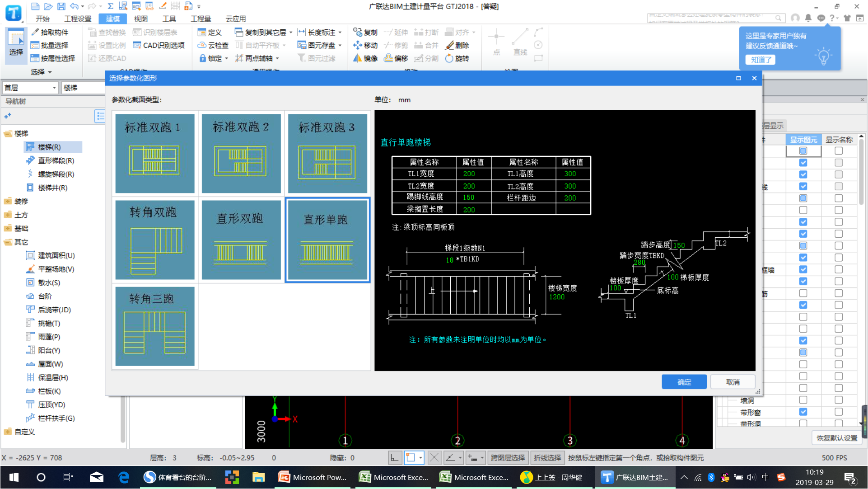Click the 复制 copy tool icon
Image resolution: width=868 pixels, height=489 pixels.
[x=358, y=32]
